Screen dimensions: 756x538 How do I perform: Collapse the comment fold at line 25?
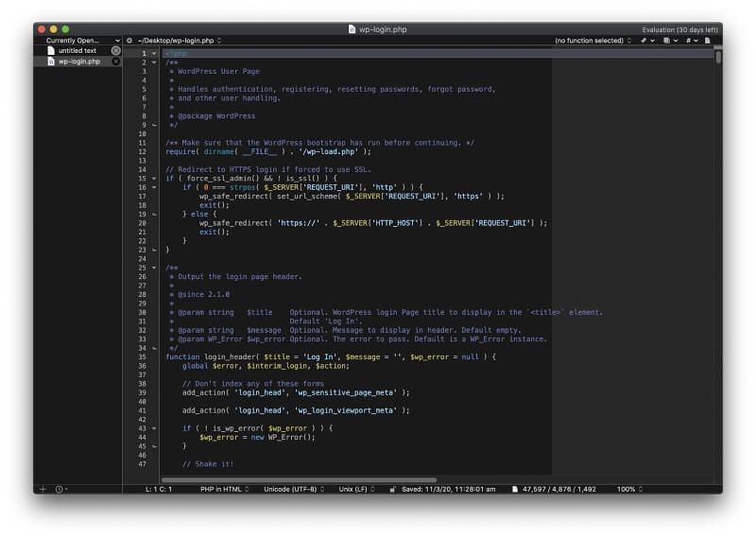point(154,268)
